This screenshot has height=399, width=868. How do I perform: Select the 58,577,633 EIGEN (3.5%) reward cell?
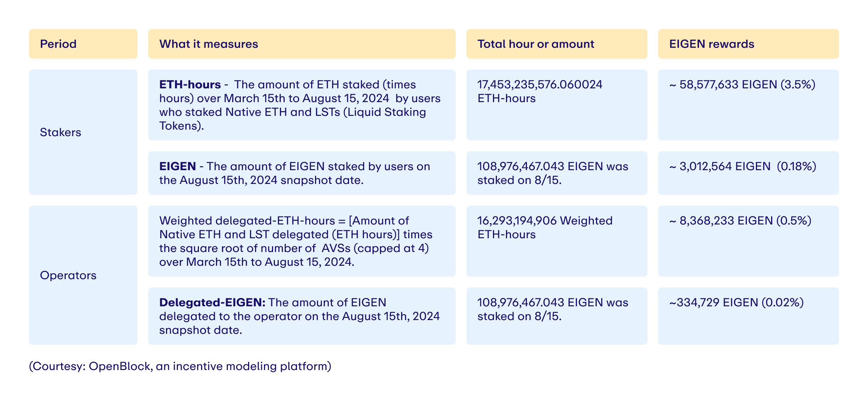coord(749,105)
